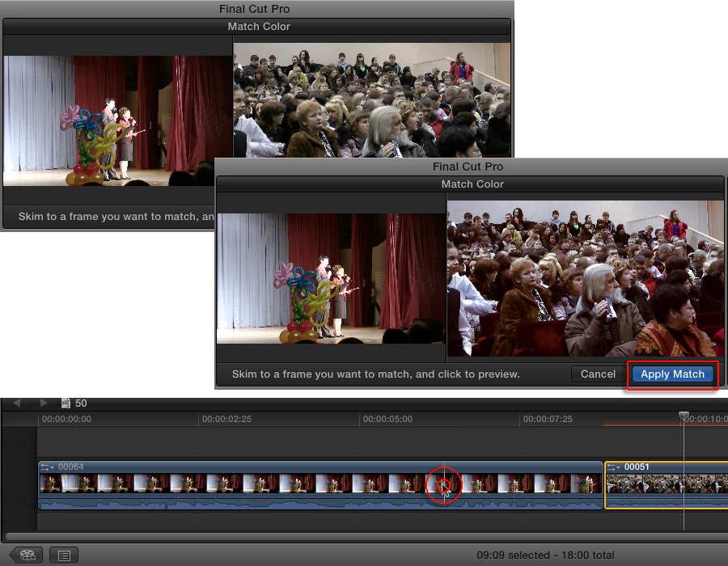Click the Apply Match button
This screenshot has height=566, width=728.
pyautogui.click(x=672, y=374)
